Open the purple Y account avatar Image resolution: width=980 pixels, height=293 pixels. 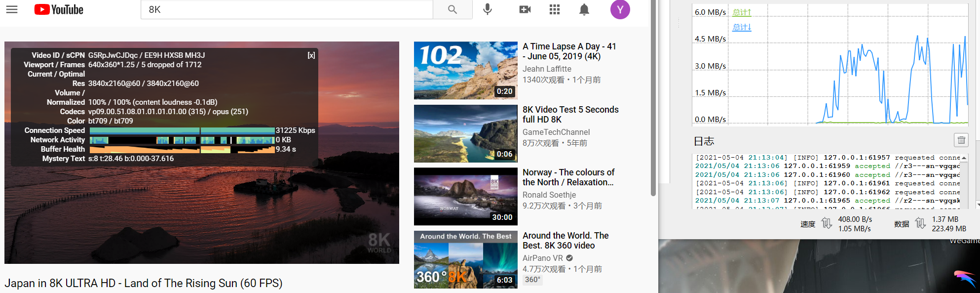[620, 9]
